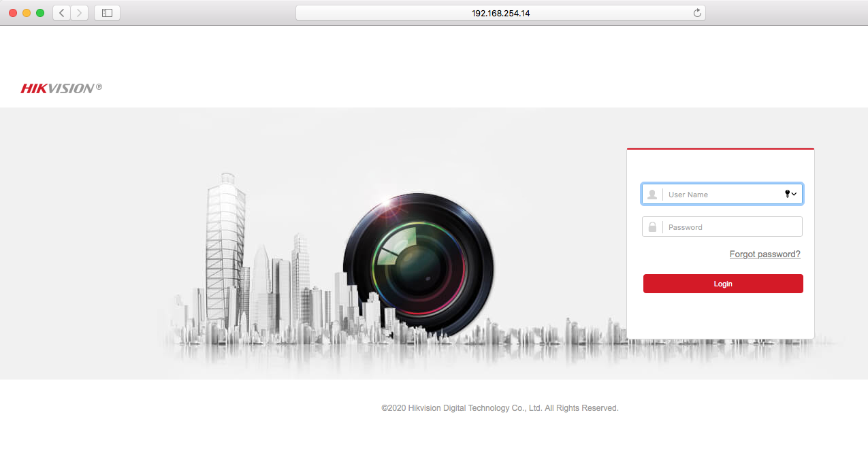Minimize the window with yellow button
The width and height of the screenshot is (868, 468).
pos(27,13)
